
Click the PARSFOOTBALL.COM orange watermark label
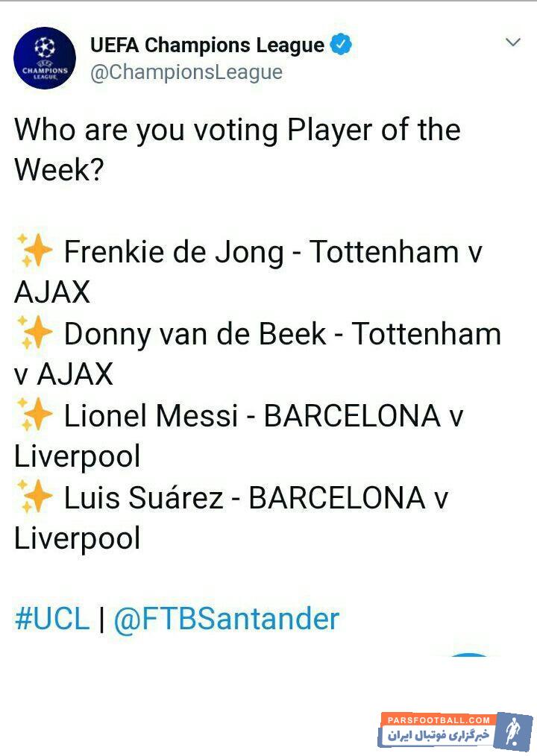(437, 720)
